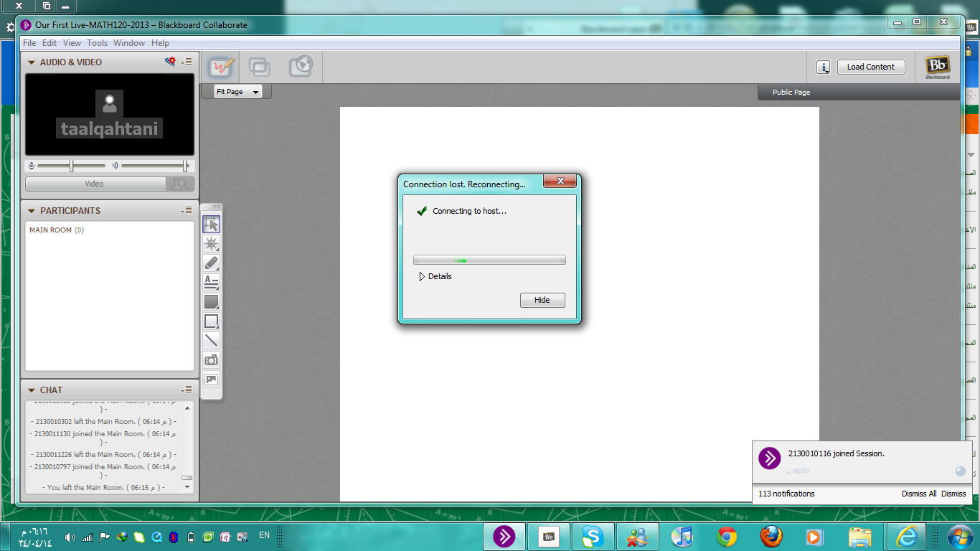
Task: Collapse the Chat panel
Action: click(x=32, y=390)
